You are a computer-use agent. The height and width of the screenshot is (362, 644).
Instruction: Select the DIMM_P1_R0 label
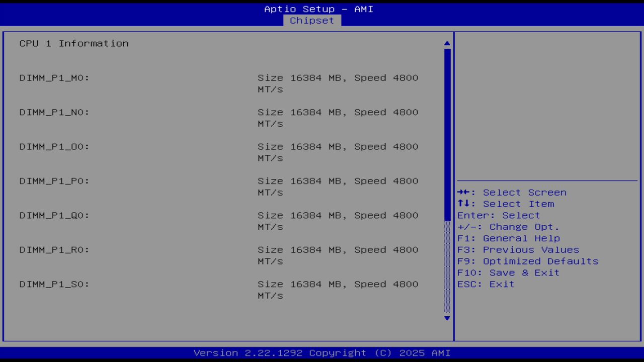pos(54,250)
